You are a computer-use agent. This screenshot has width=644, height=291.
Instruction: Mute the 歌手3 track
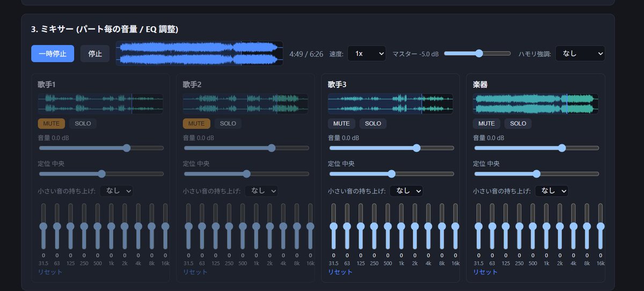click(x=341, y=123)
